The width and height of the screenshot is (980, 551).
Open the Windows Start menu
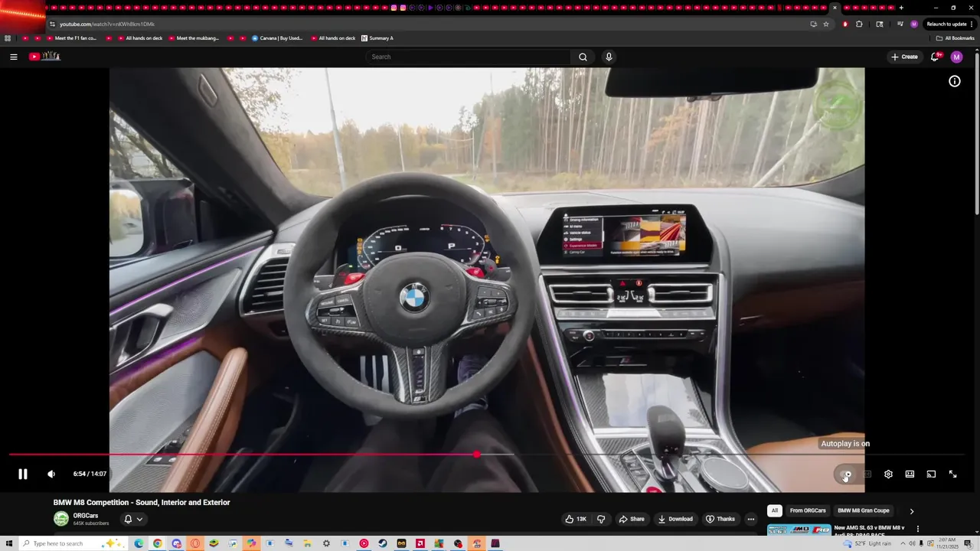[x=9, y=543]
